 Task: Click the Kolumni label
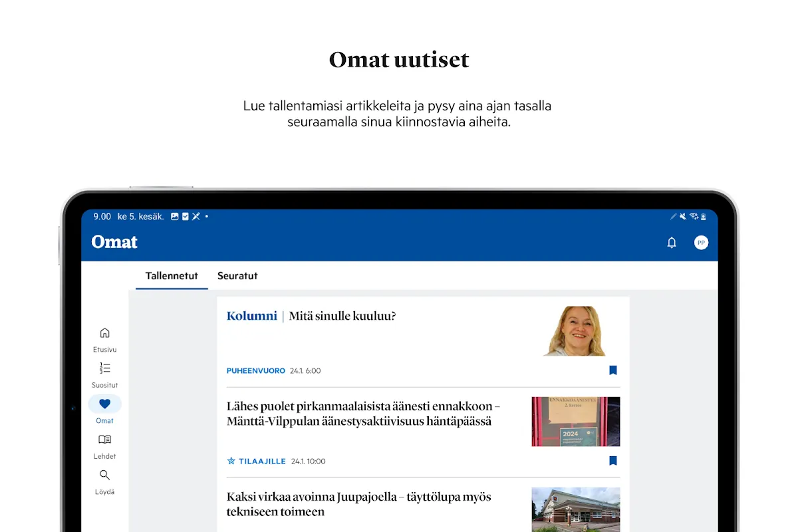(251, 317)
